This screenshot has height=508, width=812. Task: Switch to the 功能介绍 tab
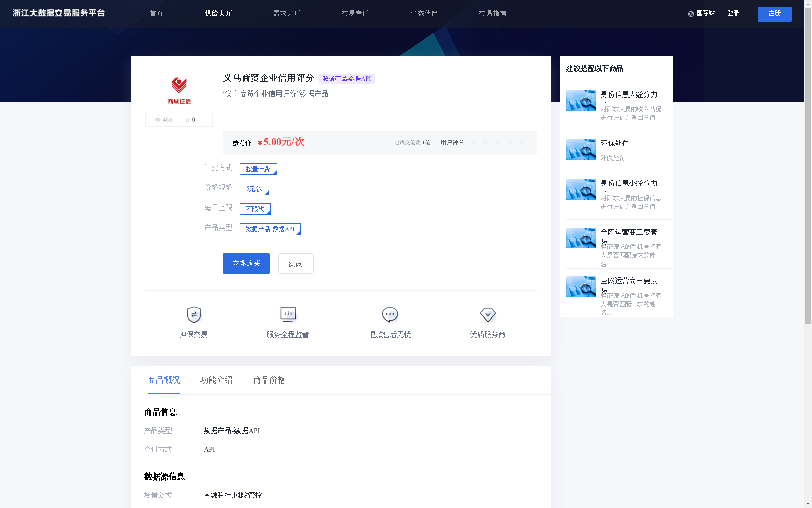pos(217,380)
